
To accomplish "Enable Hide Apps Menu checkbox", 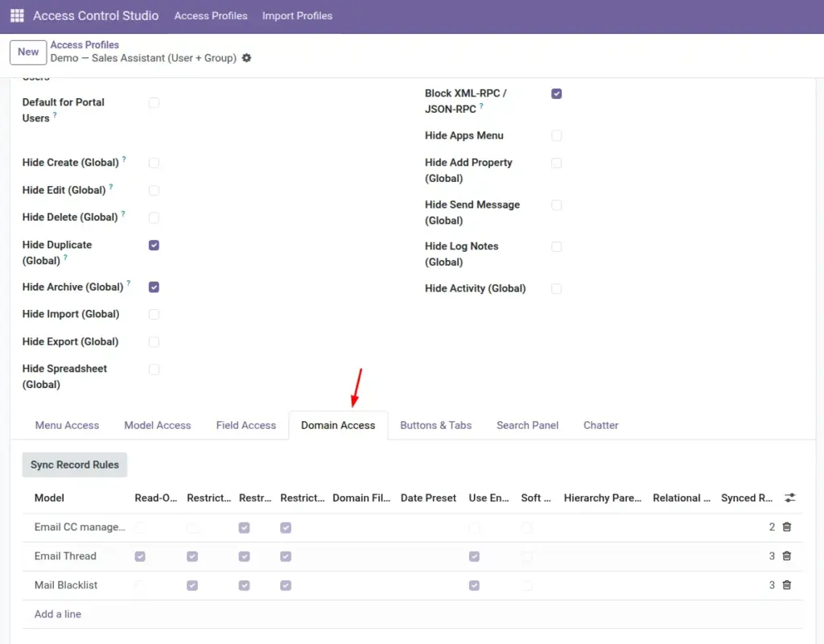I will pos(557,135).
